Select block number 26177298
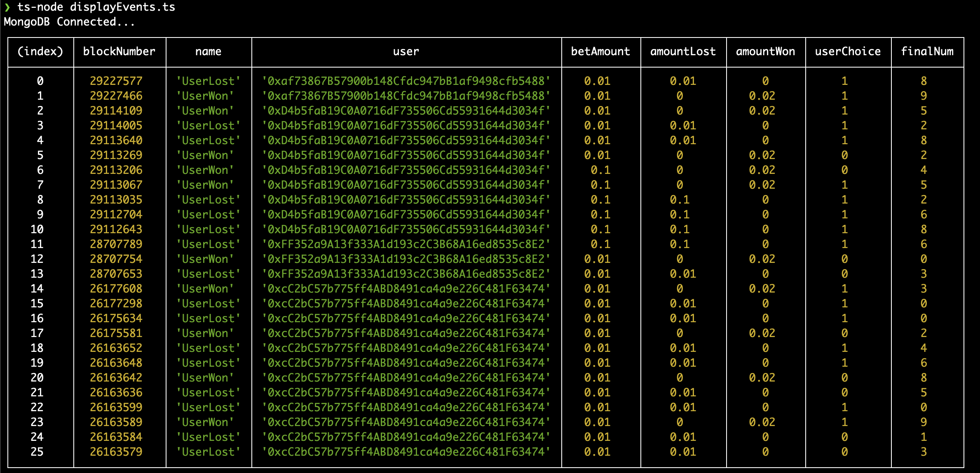Screen dimensions: 980x473 [x=116, y=304]
